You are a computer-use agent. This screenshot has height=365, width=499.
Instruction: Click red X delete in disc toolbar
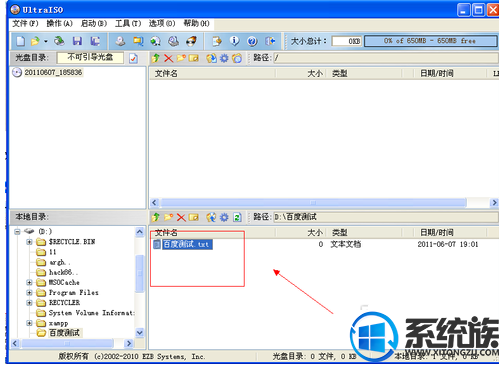click(169, 58)
